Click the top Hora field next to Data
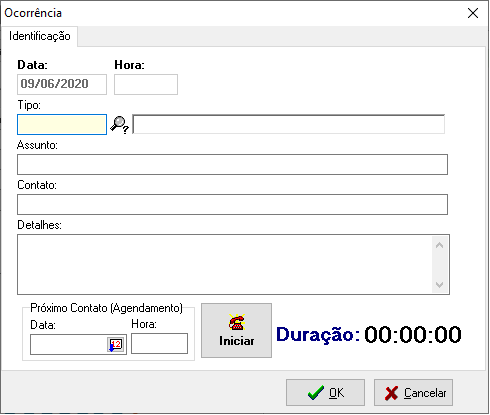 tap(146, 84)
